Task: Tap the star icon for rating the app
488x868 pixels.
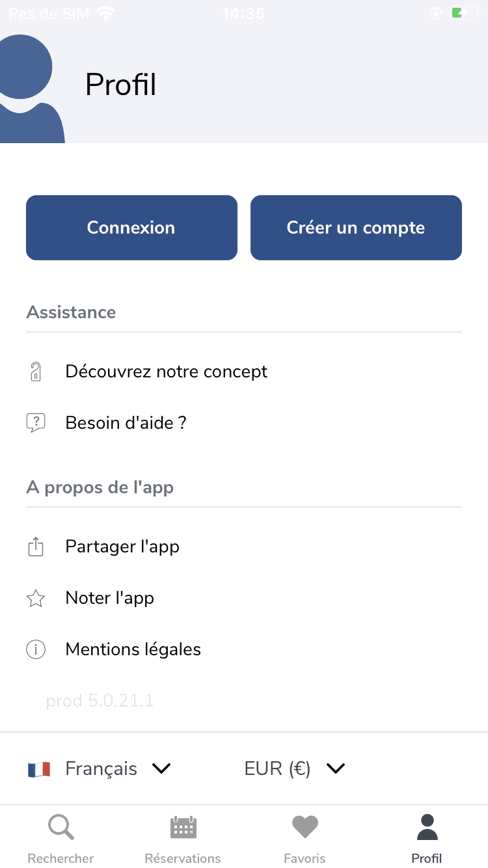Action: pos(36,598)
